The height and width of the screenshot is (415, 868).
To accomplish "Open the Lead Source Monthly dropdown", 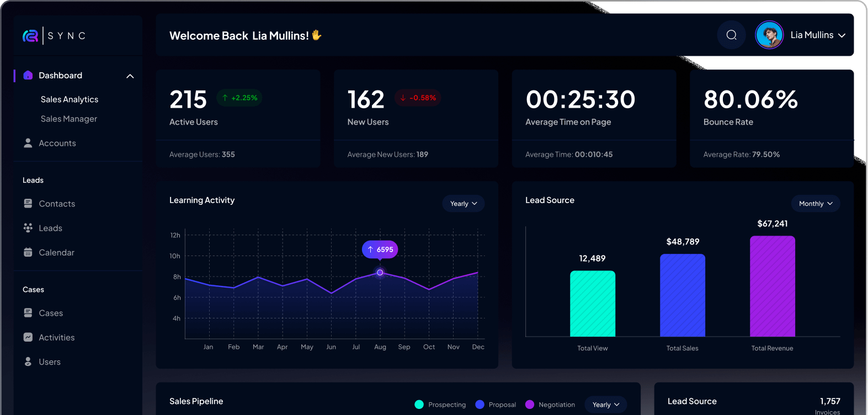I will [x=816, y=204].
